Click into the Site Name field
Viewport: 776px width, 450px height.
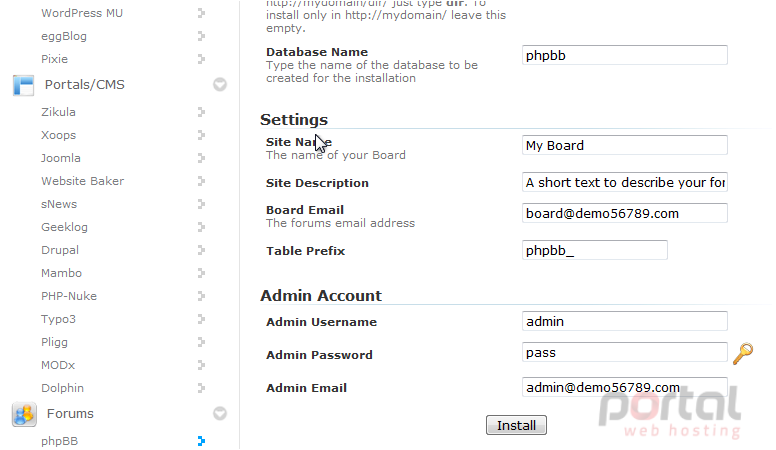click(x=625, y=145)
